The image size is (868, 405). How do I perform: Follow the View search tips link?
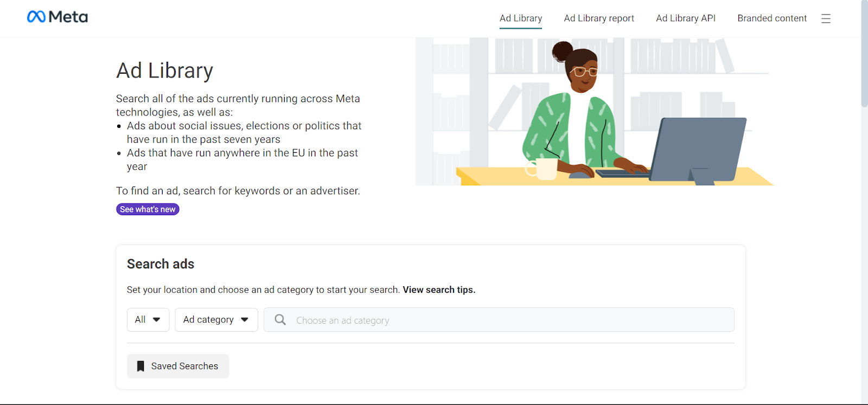pyautogui.click(x=438, y=290)
